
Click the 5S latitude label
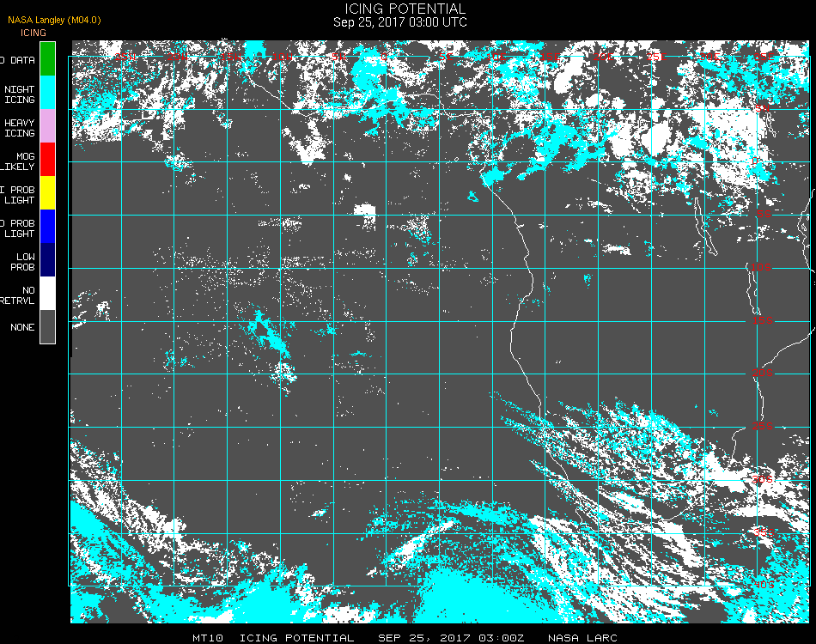pyautogui.click(x=764, y=214)
